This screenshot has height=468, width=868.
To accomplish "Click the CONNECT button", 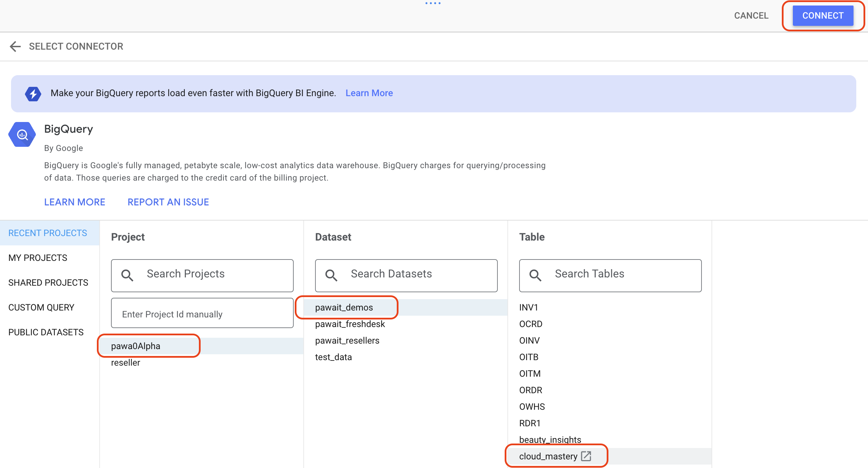I will 823,16.
